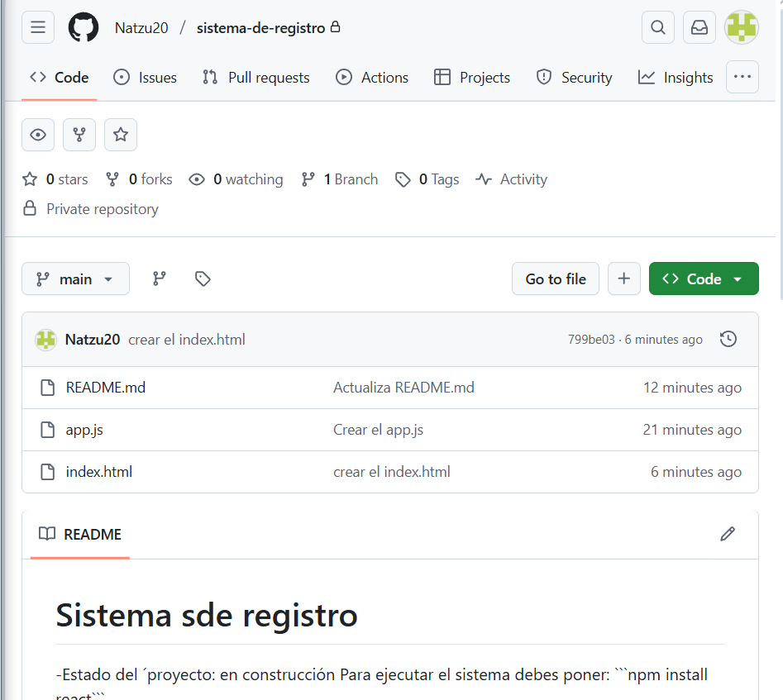Click the Natzu20 owner link in breadcrumb
783x700 pixels.
click(x=141, y=28)
